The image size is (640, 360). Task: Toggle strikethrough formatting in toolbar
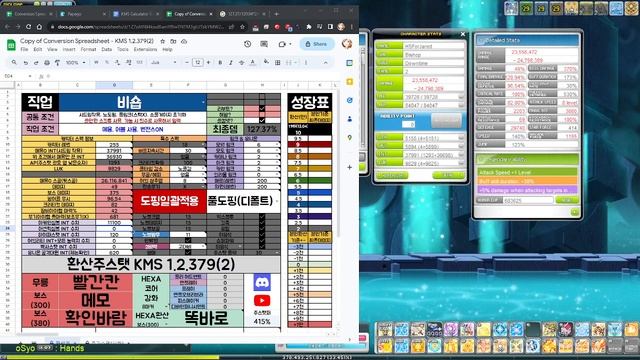click(x=242, y=62)
